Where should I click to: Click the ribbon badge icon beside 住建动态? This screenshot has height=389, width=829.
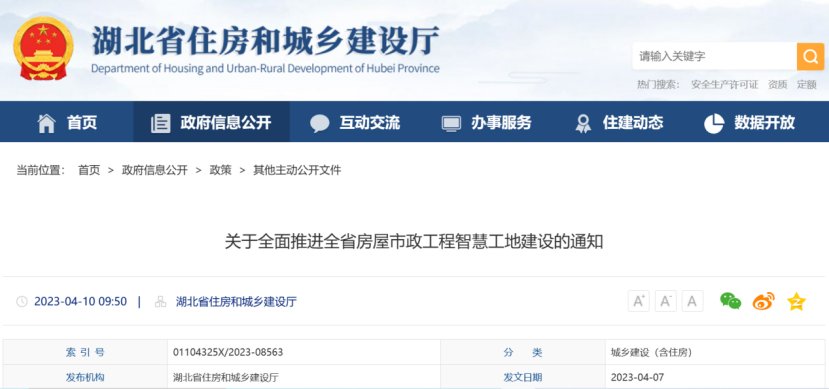click(x=583, y=124)
